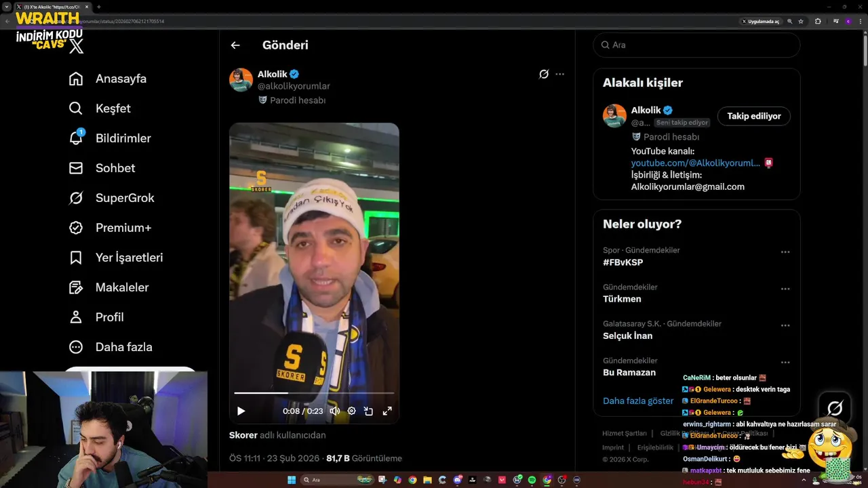Viewport: 868px width, 488px height.
Task: Open File Explorer from taskbar
Action: pos(428,480)
